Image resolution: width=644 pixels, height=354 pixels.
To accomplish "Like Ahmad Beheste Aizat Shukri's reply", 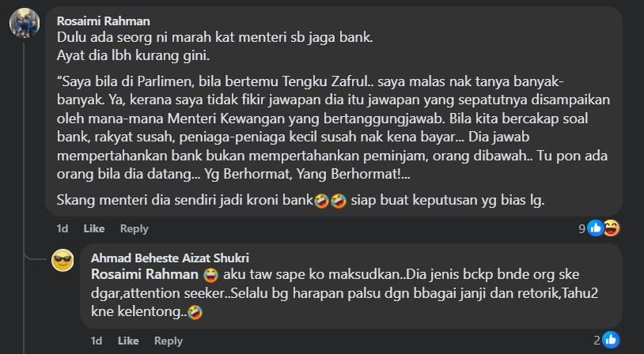I will pyautogui.click(x=128, y=341).
